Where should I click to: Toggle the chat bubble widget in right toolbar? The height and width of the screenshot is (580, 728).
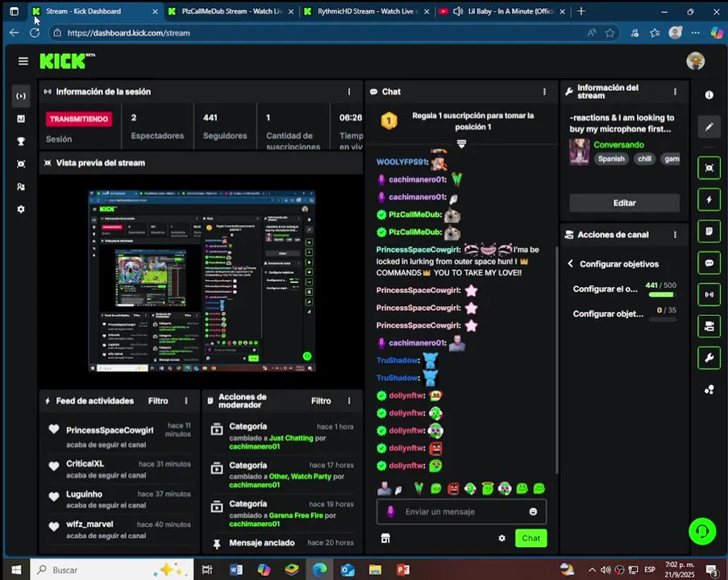coord(709,263)
